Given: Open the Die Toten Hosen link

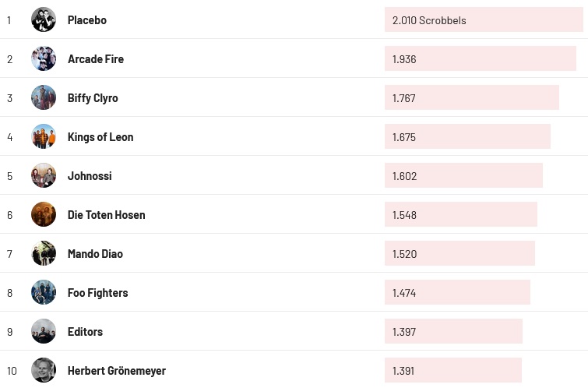Looking at the screenshot, I should (x=107, y=215).
